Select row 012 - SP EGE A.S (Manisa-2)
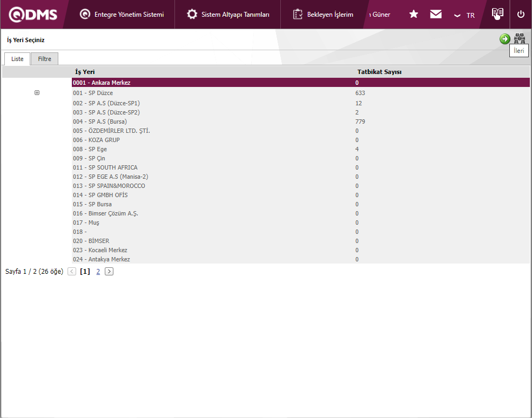The width and height of the screenshot is (532, 418). (x=301, y=177)
